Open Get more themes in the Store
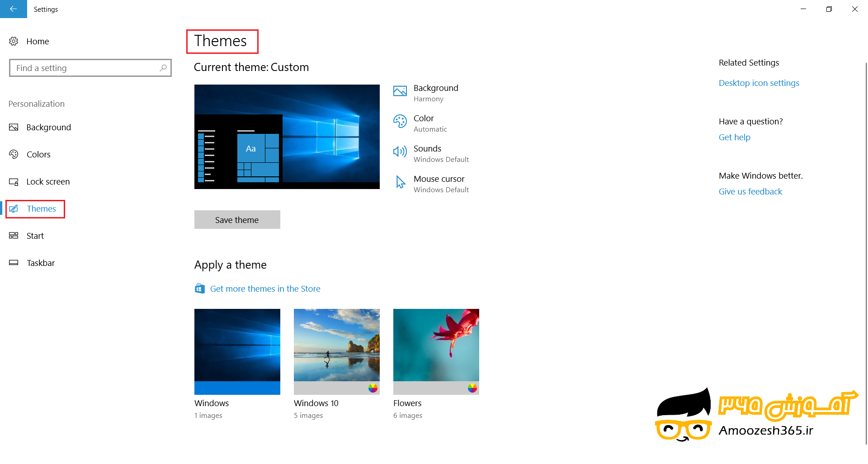 (x=265, y=289)
